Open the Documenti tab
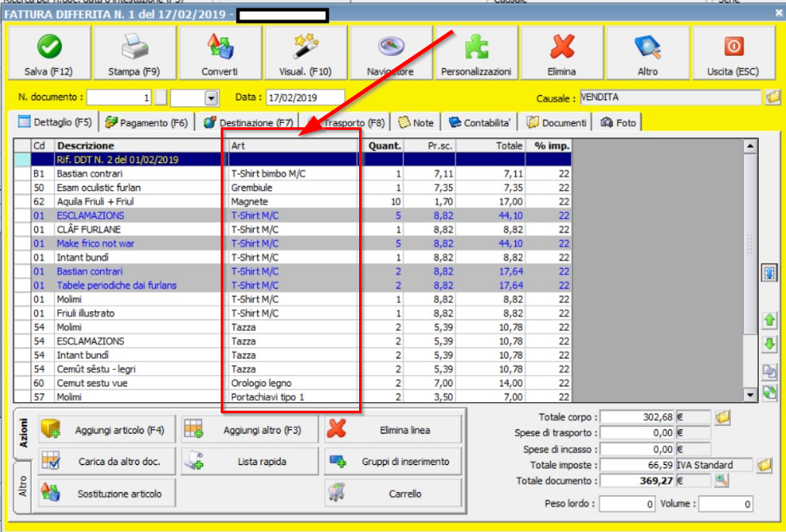Viewport: 786px width, 532px height. [x=555, y=123]
